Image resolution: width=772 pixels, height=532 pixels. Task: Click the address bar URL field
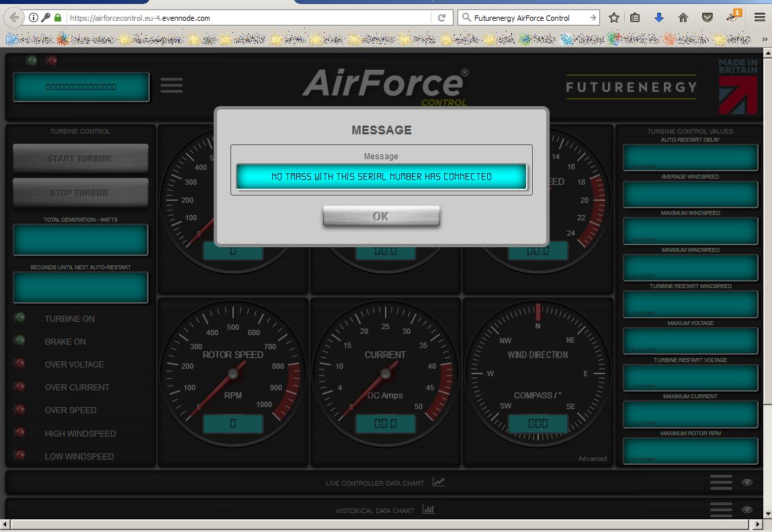pos(249,17)
